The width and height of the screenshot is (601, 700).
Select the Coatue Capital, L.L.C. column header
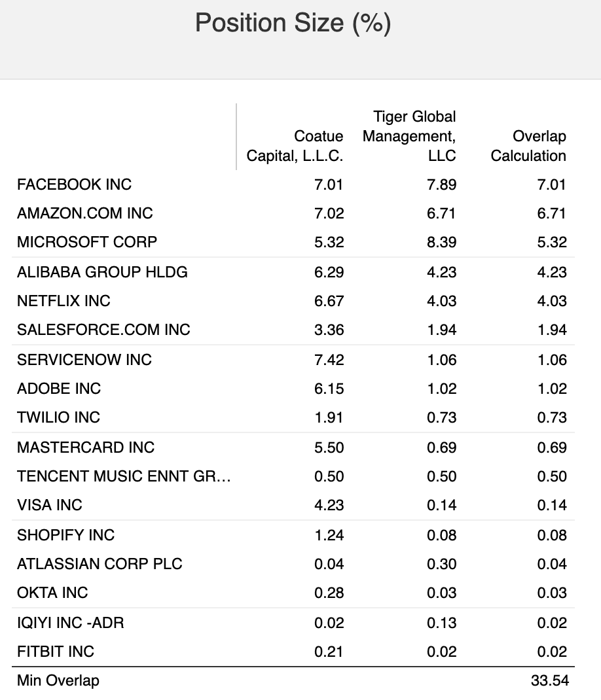(295, 146)
